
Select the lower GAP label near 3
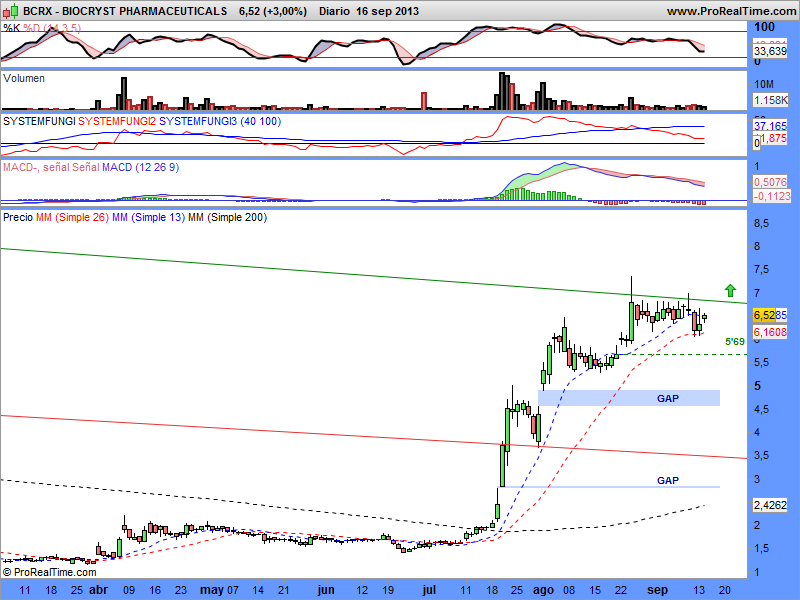[668, 480]
